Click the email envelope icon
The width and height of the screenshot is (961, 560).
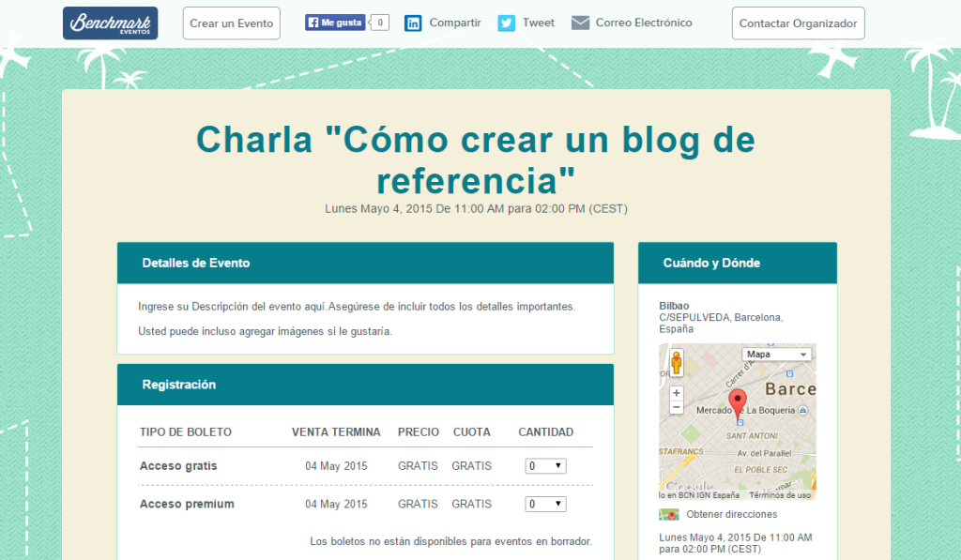coord(580,23)
